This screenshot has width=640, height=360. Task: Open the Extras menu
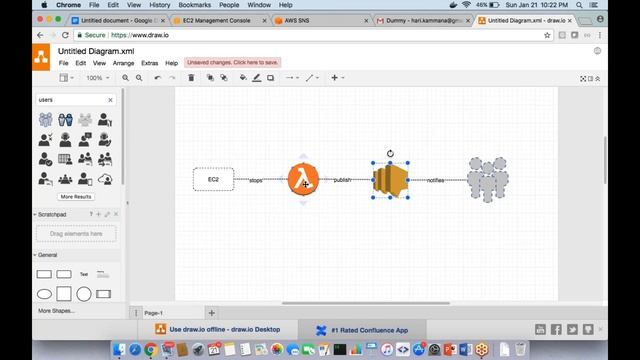point(149,63)
